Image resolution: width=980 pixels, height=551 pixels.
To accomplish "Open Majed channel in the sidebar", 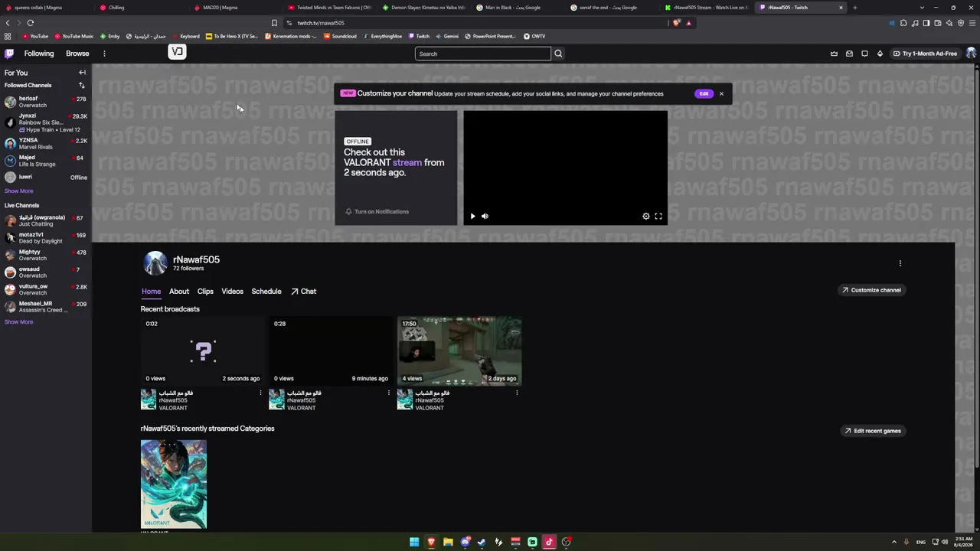I will click(x=46, y=161).
